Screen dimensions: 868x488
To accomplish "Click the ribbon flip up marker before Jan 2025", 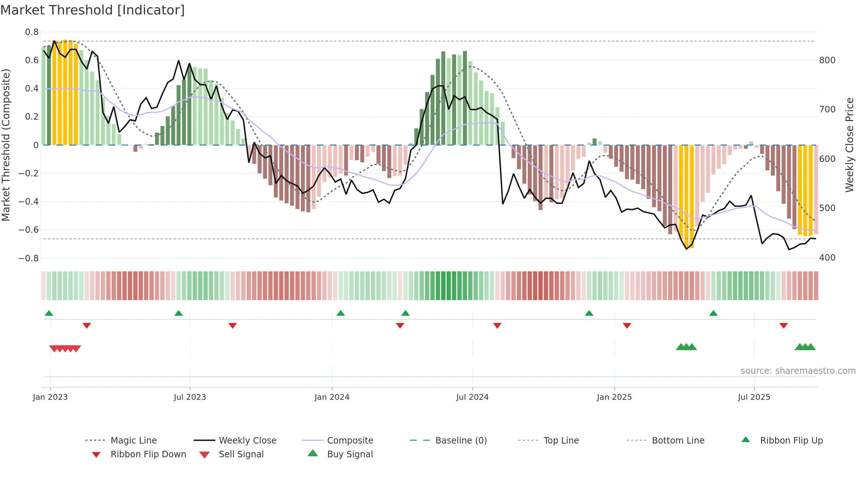I will (589, 313).
